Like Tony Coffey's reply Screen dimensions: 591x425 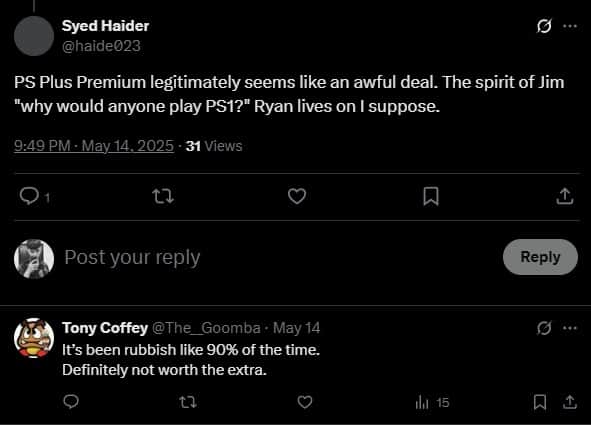coord(305,402)
